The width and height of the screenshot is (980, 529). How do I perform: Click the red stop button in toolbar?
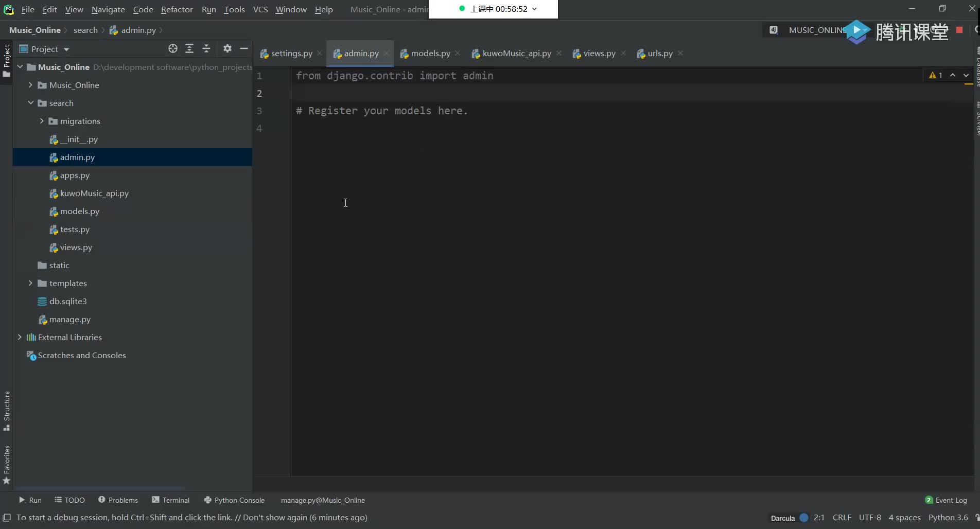tap(959, 30)
